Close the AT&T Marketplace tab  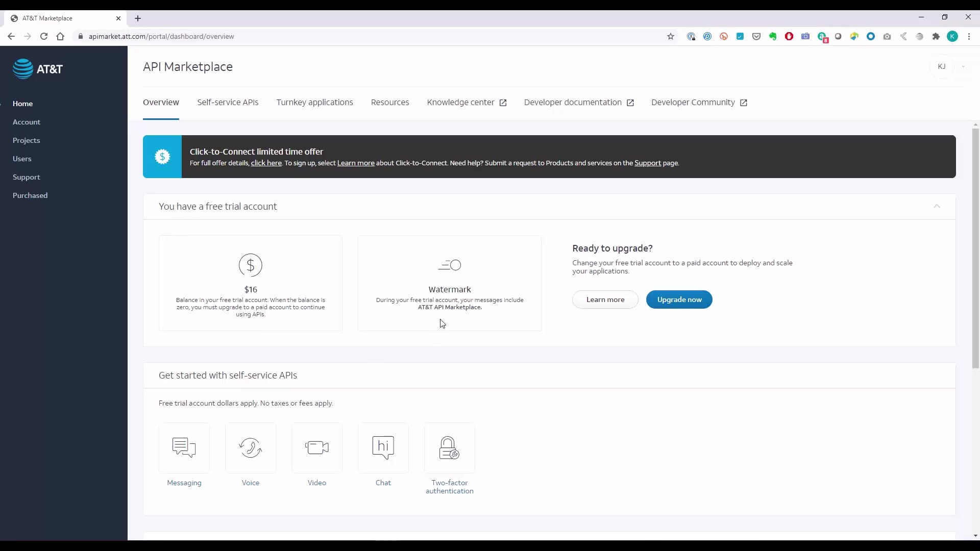coord(118,18)
